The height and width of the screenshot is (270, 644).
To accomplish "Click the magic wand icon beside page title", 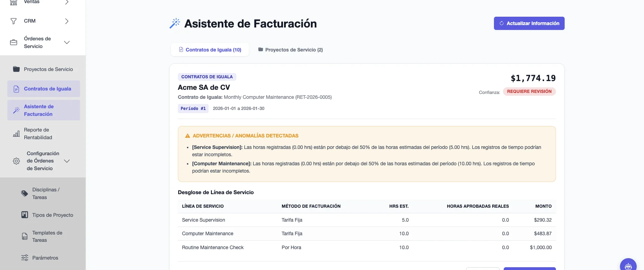I will pyautogui.click(x=175, y=23).
